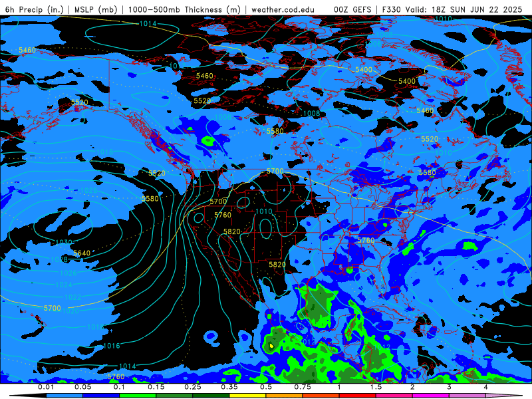This screenshot has width=532, height=399.
Task: Click the yellow 0.35 legend color segment
Action: [247, 396]
